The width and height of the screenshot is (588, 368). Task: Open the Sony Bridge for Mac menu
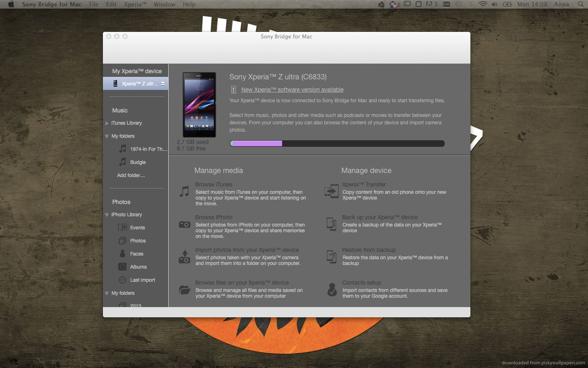(x=52, y=4)
